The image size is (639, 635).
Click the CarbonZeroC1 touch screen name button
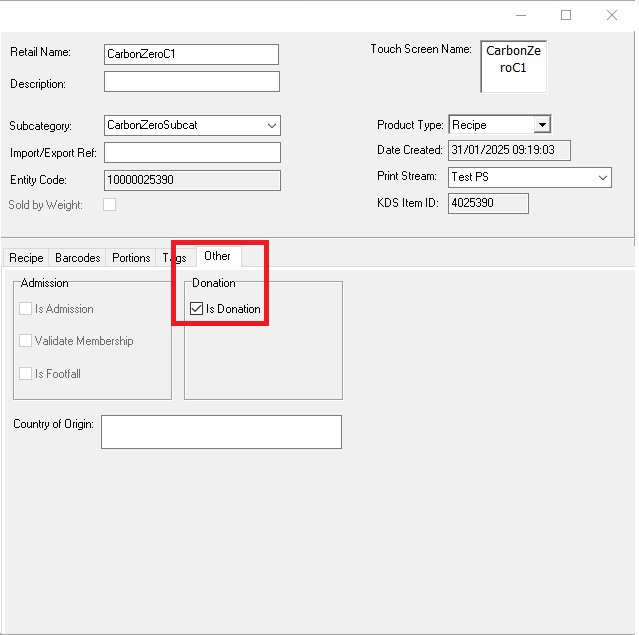point(513,67)
